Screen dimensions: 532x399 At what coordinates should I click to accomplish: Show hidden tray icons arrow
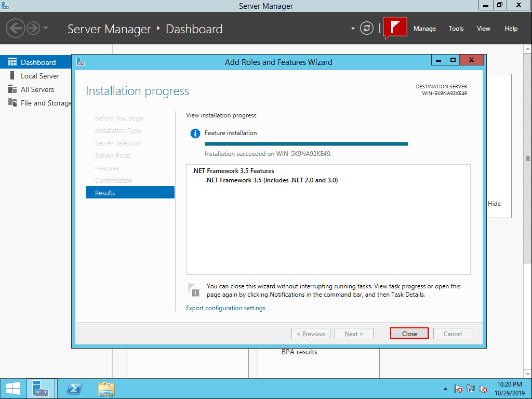click(445, 389)
